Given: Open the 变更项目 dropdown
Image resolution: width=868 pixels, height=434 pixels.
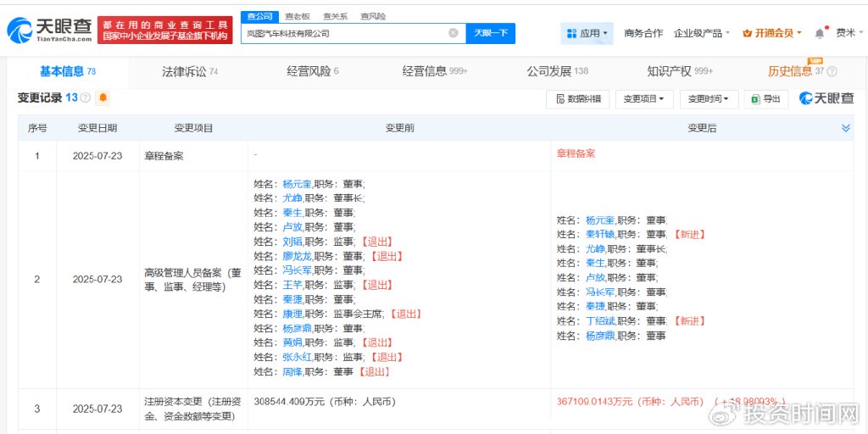Looking at the screenshot, I should [644, 99].
